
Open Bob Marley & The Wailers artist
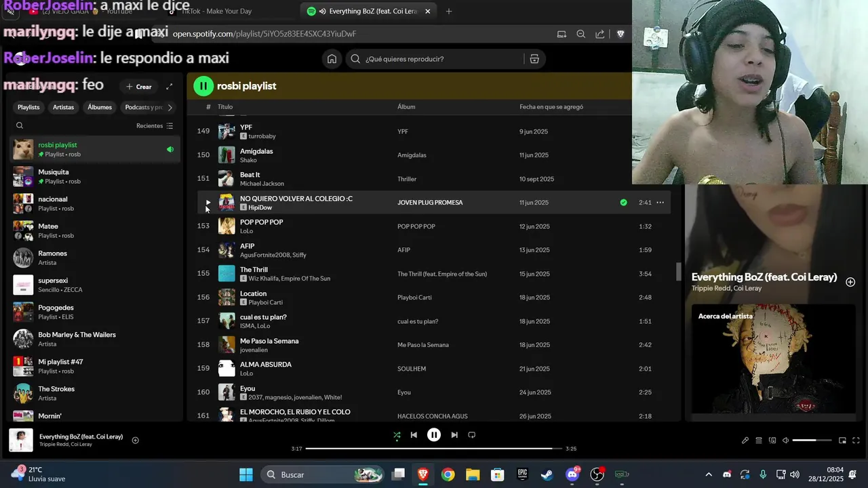click(95, 339)
